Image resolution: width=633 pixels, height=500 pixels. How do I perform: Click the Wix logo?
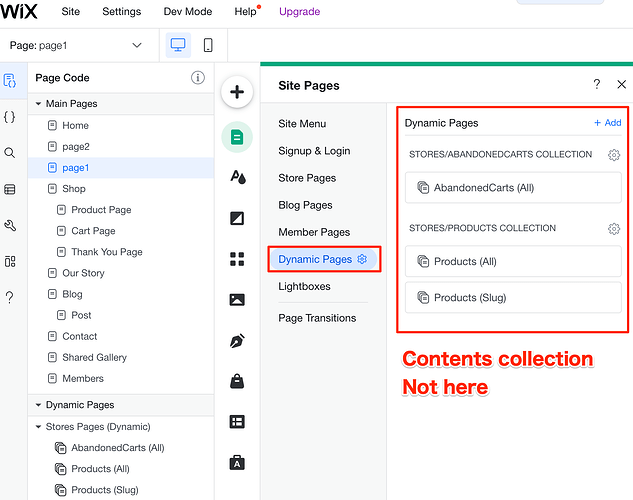coord(19,11)
